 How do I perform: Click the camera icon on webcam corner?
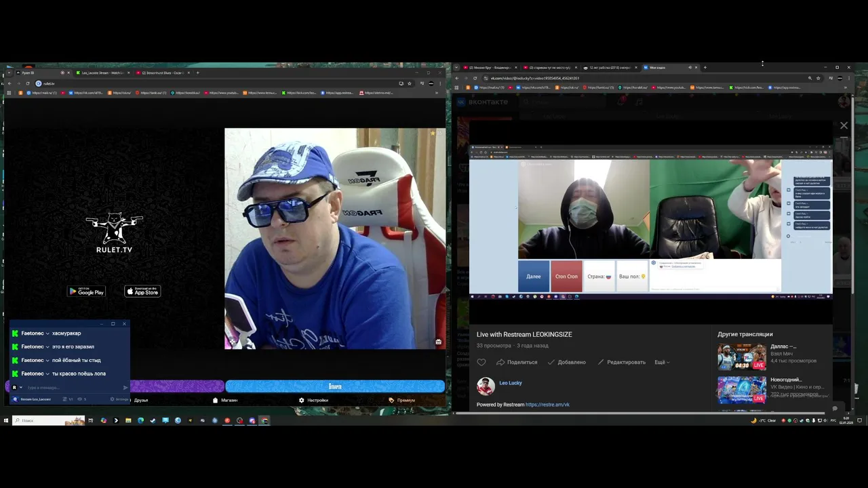tap(438, 342)
